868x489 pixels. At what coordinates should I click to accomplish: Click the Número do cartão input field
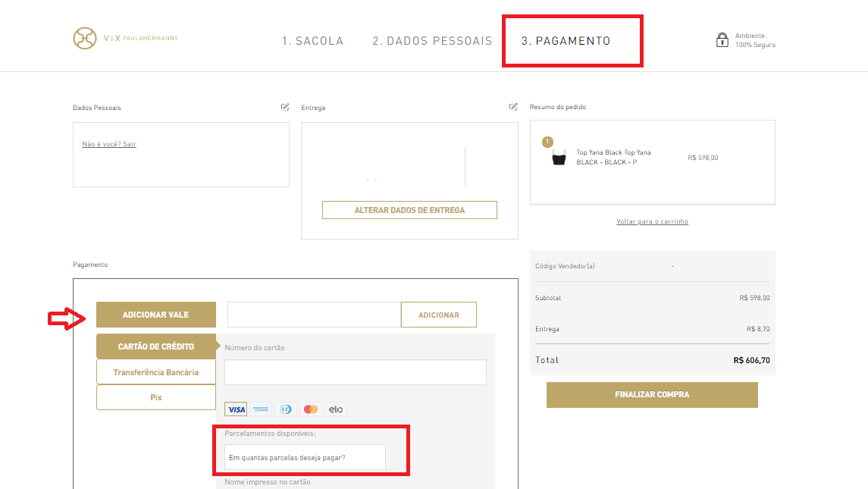pyautogui.click(x=356, y=372)
